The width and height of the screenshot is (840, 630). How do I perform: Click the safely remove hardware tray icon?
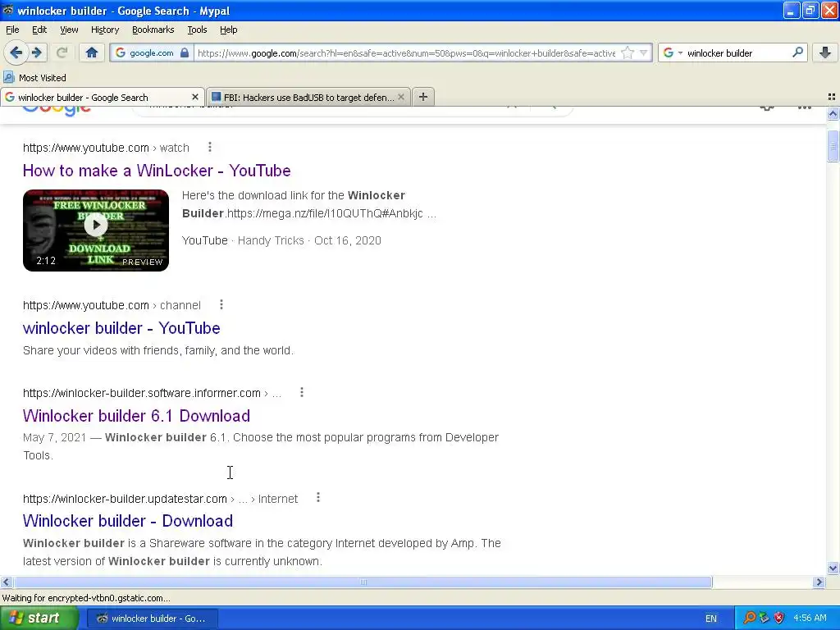764,619
